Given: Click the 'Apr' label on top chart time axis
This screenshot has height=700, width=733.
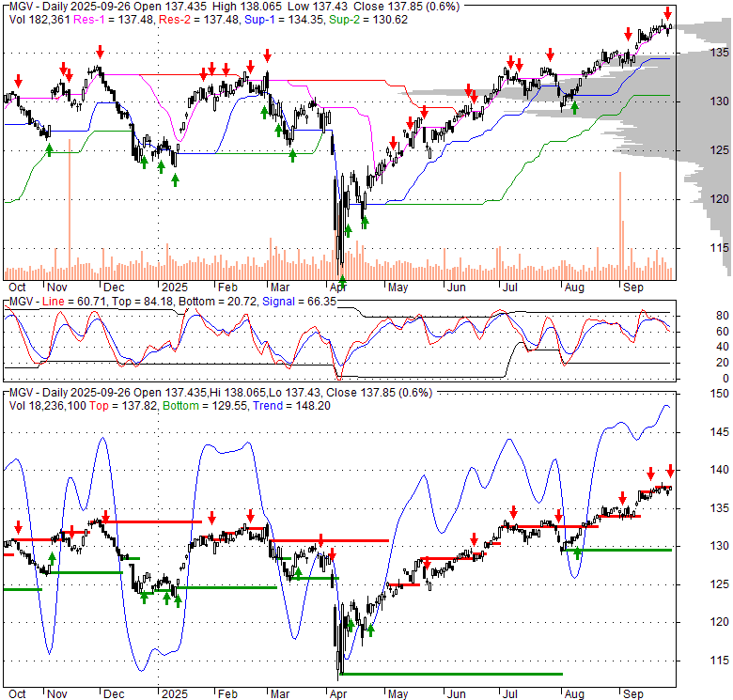Looking at the screenshot, I should pyautogui.click(x=338, y=288).
